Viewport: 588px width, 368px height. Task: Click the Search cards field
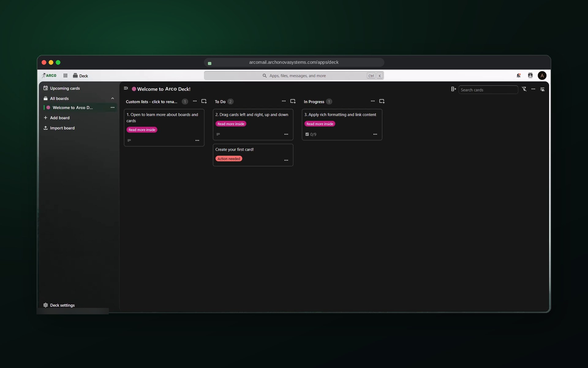click(x=488, y=90)
